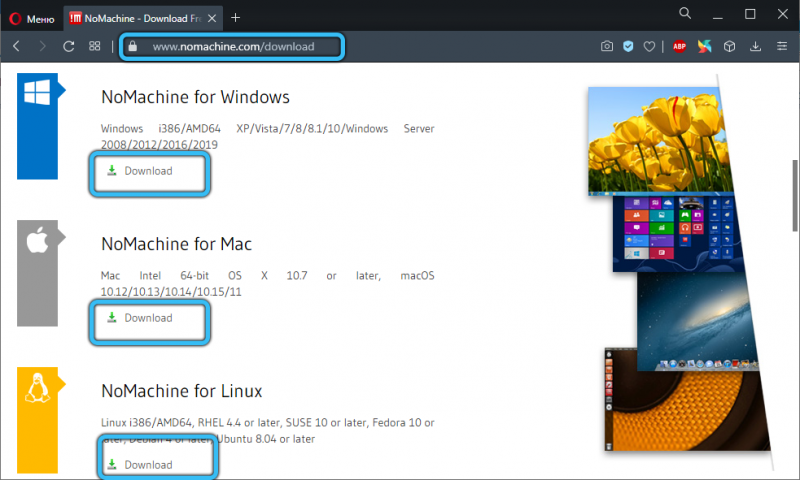The width and height of the screenshot is (800, 480).
Task: Open the ABP Adblock Plus extension
Action: click(x=679, y=46)
